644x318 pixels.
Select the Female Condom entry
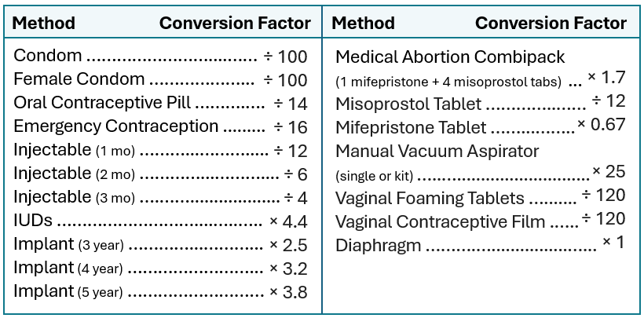click(79, 79)
